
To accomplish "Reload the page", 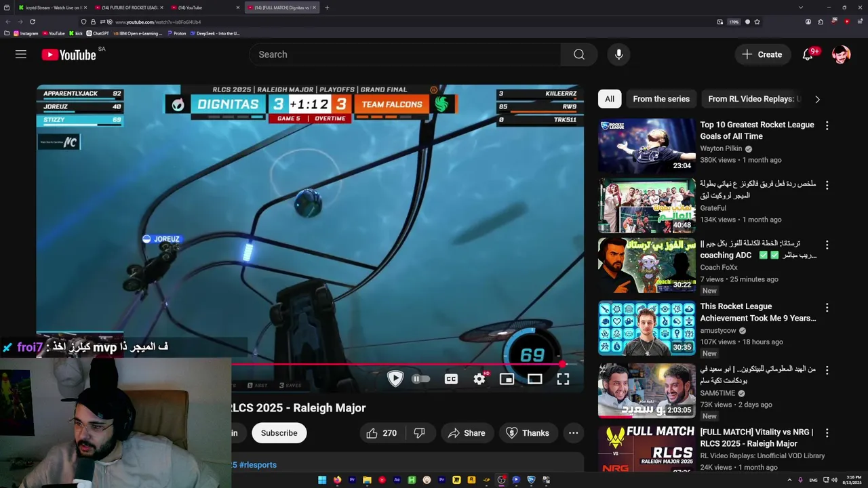I will point(32,22).
